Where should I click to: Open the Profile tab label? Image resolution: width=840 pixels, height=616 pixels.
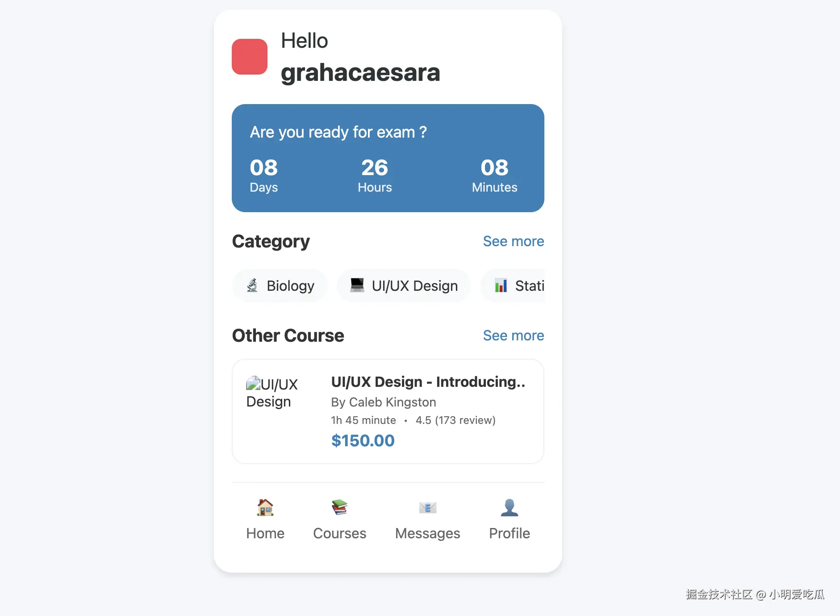510,533
